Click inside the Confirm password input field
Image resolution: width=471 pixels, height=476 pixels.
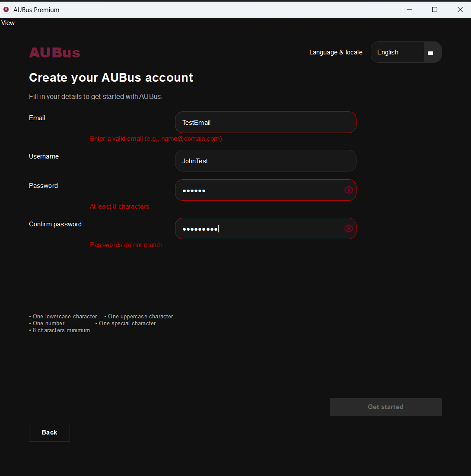click(x=266, y=228)
